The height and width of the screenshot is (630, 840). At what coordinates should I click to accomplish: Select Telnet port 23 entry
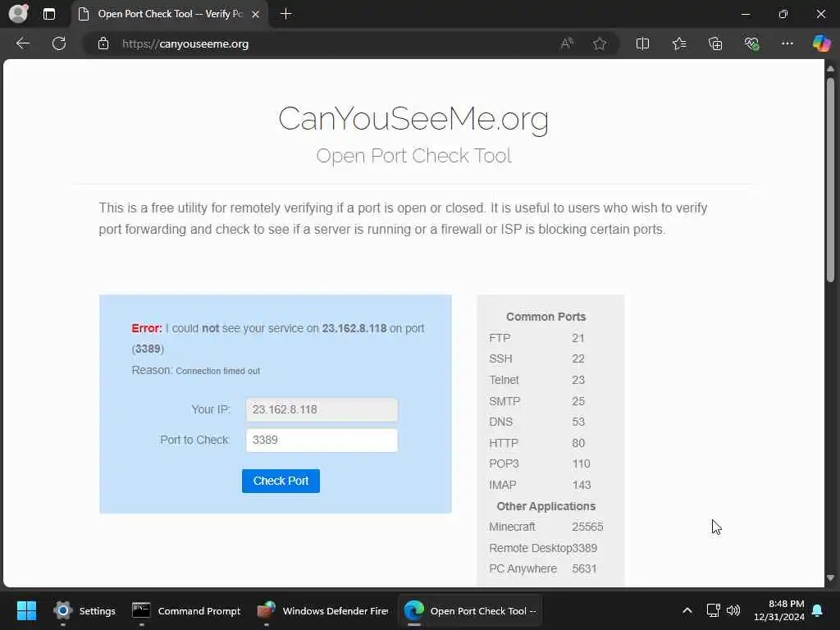pyautogui.click(x=536, y=381)
